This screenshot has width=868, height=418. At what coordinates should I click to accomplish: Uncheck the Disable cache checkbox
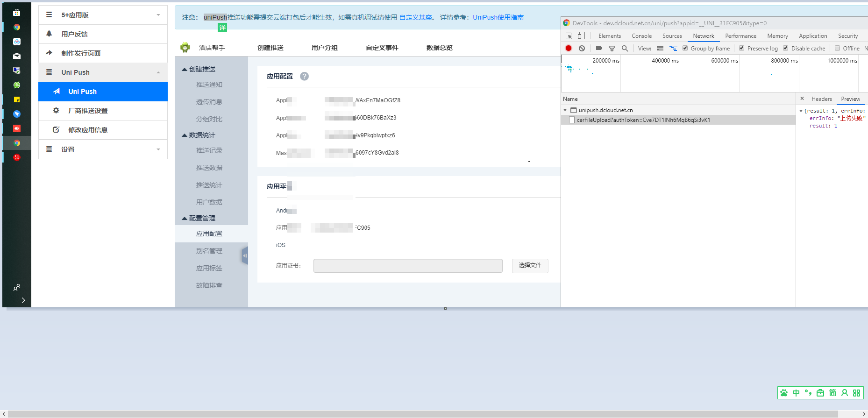pos(785,48)
